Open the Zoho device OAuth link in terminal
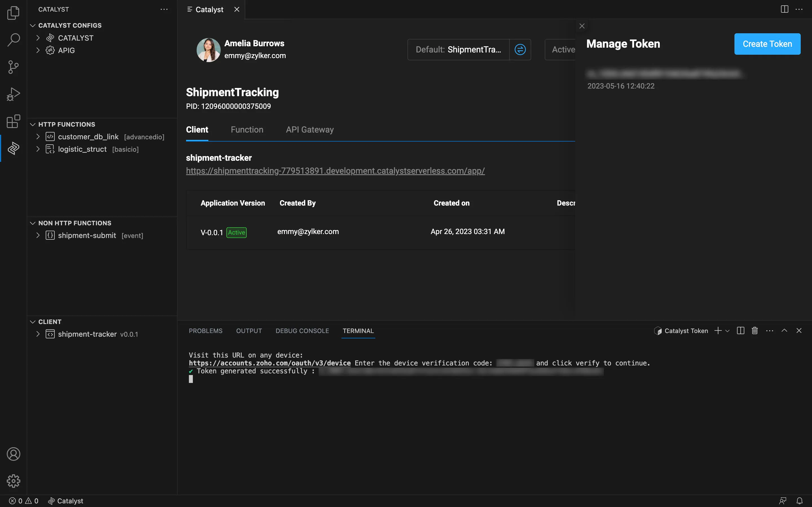Viewport: 812px width, 507px height. click(270, 363)
